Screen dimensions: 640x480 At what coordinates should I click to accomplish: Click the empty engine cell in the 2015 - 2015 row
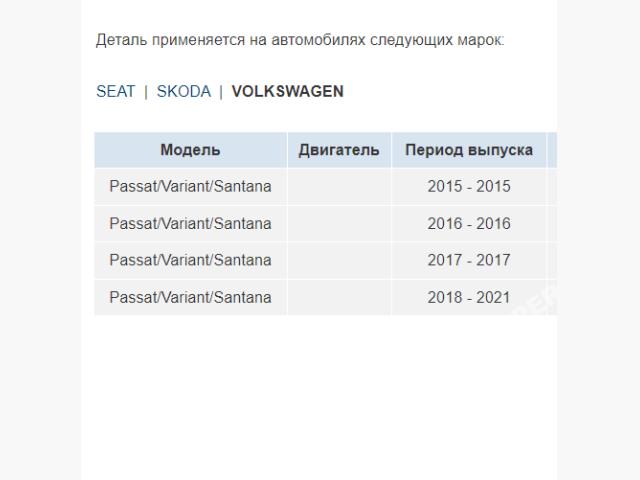coord(339,186)
